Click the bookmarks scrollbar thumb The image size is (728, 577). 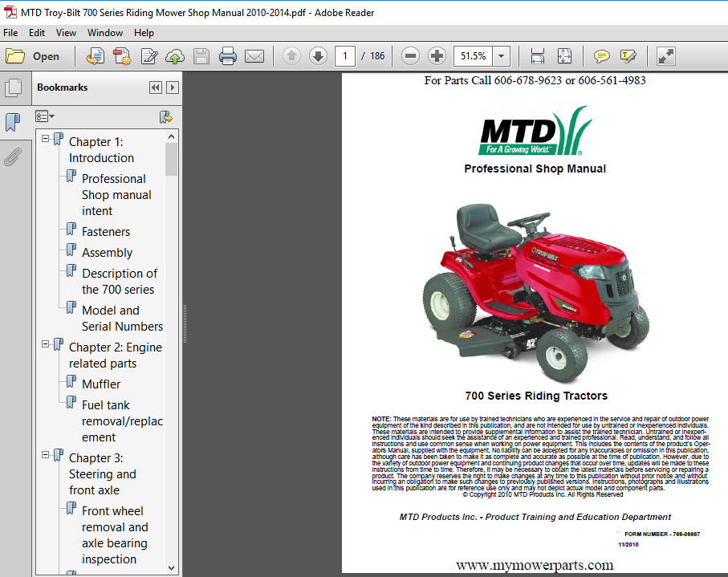pos(171,159)
